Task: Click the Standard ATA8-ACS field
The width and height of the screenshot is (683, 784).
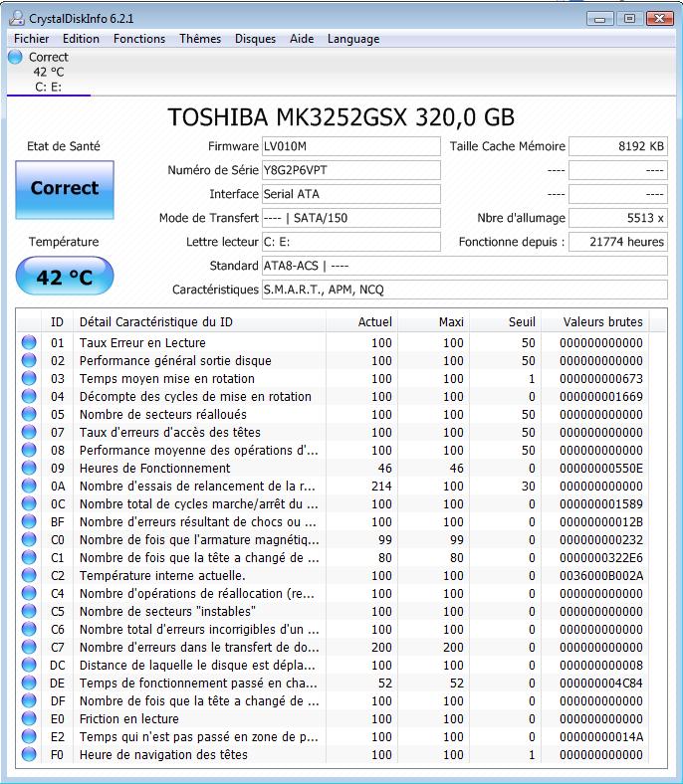Action: tap(464, 266)
